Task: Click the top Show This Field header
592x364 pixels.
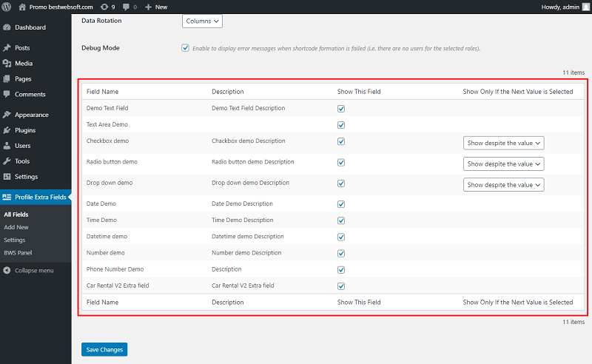Action: (x=359, y=92)
